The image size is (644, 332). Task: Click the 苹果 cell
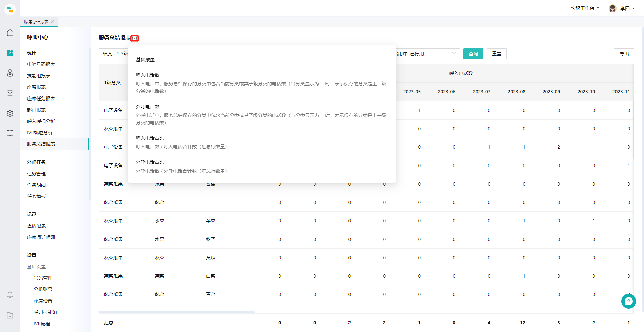[211, 221]
